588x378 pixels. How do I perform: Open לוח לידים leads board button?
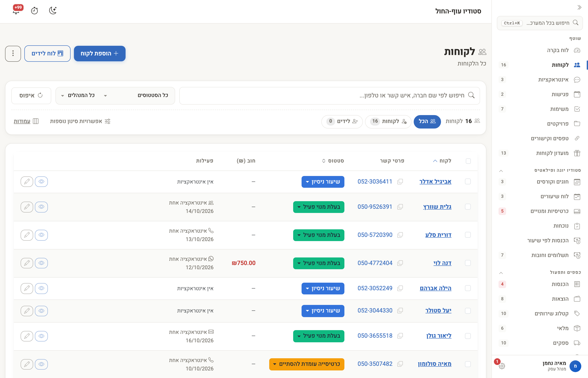tap(47, 54)
